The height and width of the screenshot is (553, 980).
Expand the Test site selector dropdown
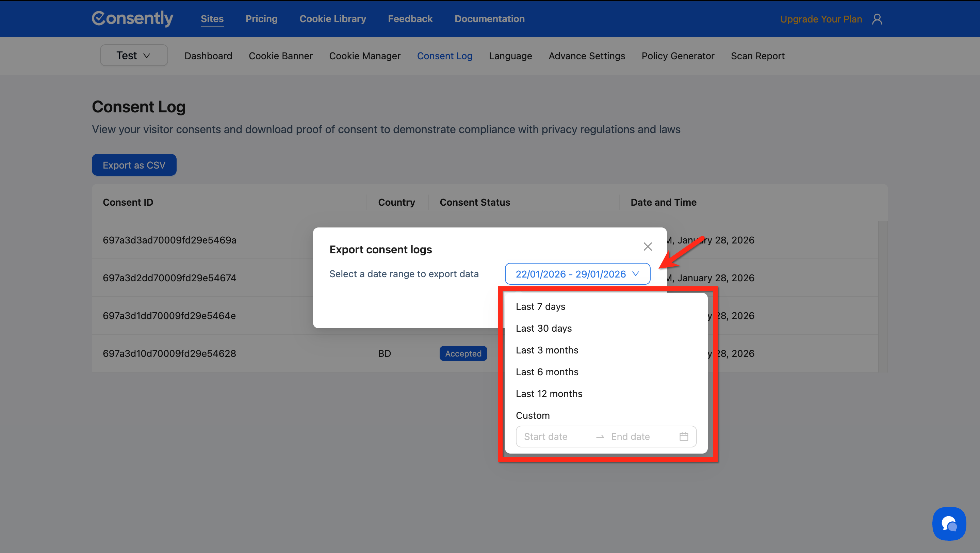click(133, 56)
